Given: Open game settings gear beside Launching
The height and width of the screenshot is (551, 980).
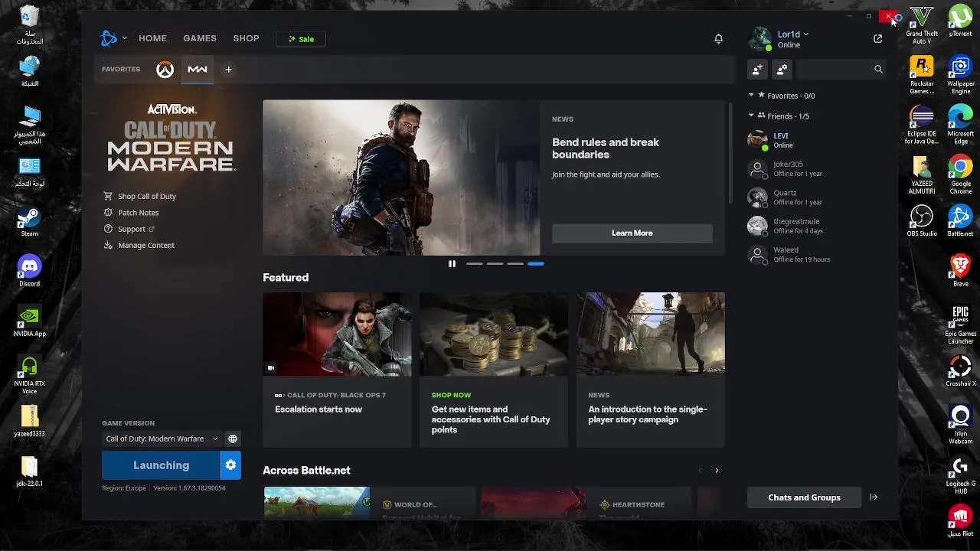Looking at the screenshot, I should (x=230, y=465).
